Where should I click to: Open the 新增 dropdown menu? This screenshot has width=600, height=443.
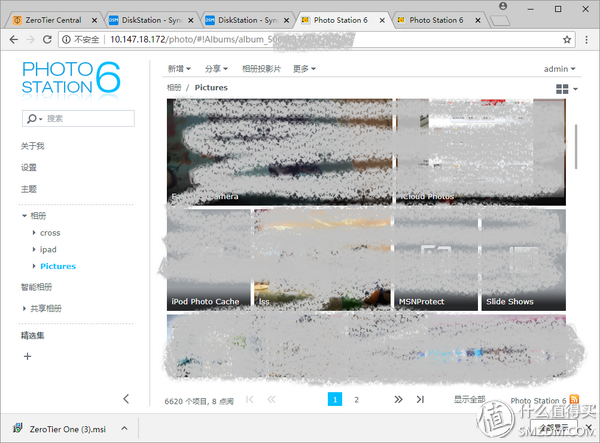[179, 69]
